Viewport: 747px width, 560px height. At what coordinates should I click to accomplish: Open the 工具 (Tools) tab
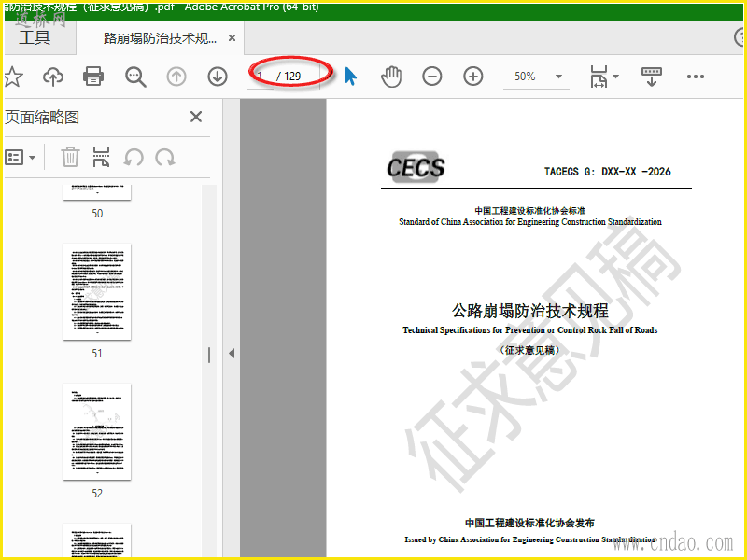pyautogui.click(x=35, y=37)
